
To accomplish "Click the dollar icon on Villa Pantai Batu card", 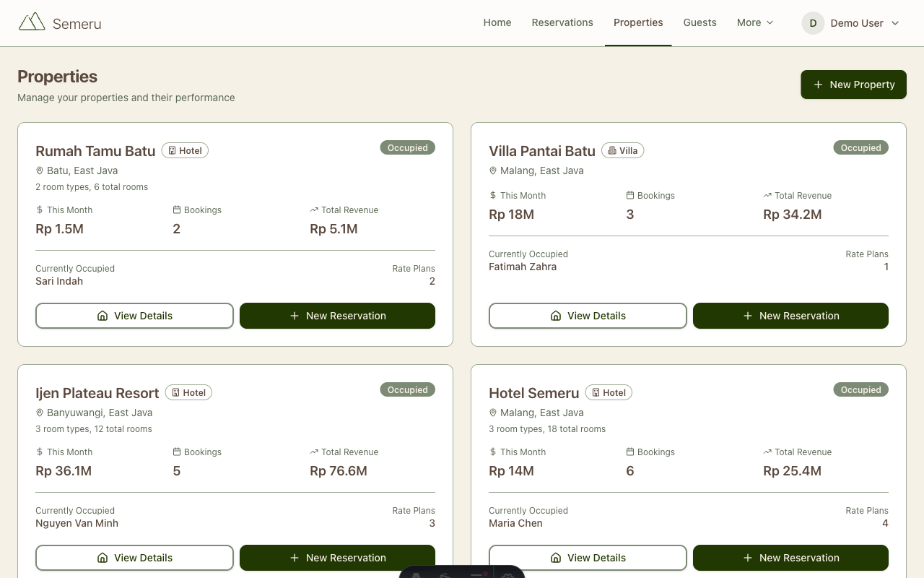I will [493, 196].
